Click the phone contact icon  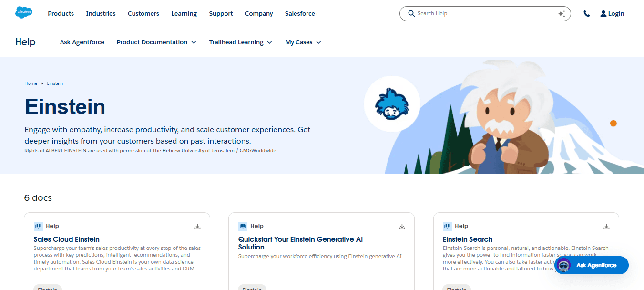tap(587, 14)
